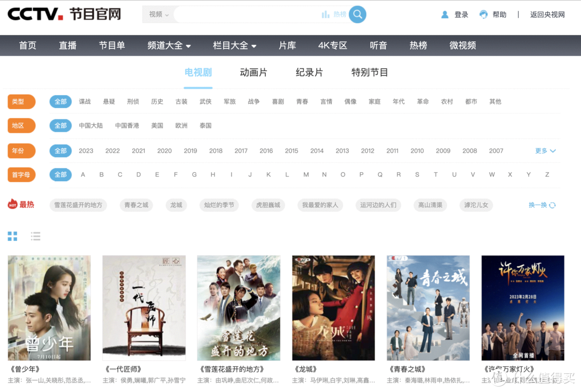Click hot tag 运河边的人们

pyautogui.click(x=378, y=205)
